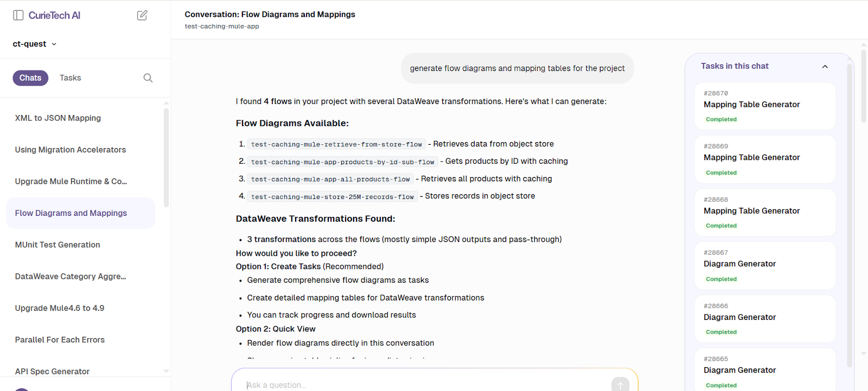Viewport: 868px width, 391px height.
Task: Toggle the sidebar collapse icon
Action: (18, 15)
